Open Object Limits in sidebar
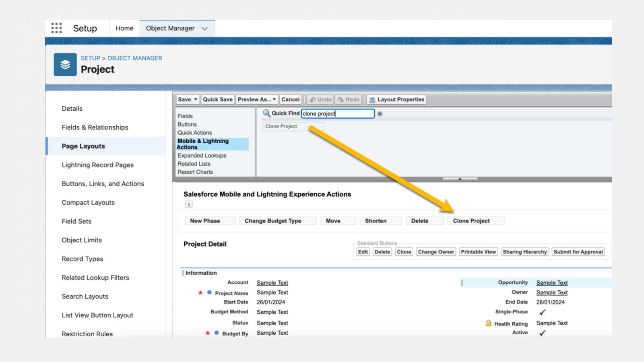The width and height of the screenshot is (644, 362). [82, 240]
